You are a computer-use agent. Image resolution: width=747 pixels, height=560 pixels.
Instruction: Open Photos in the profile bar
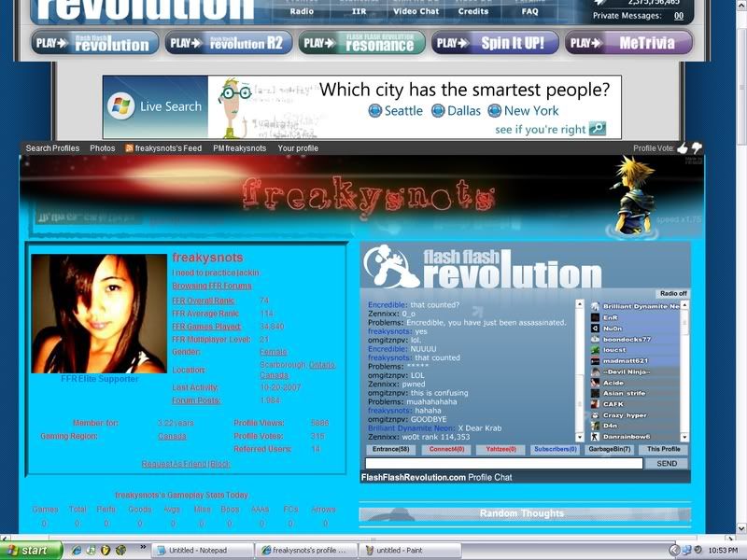[103, 148]
